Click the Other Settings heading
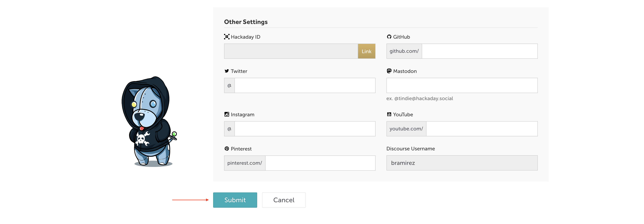 246,22
